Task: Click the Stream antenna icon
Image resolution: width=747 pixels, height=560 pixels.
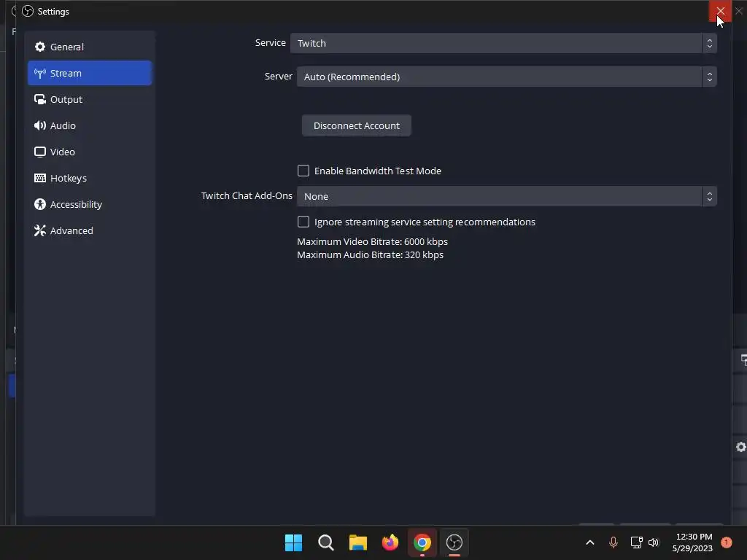Action: [40, 73]
